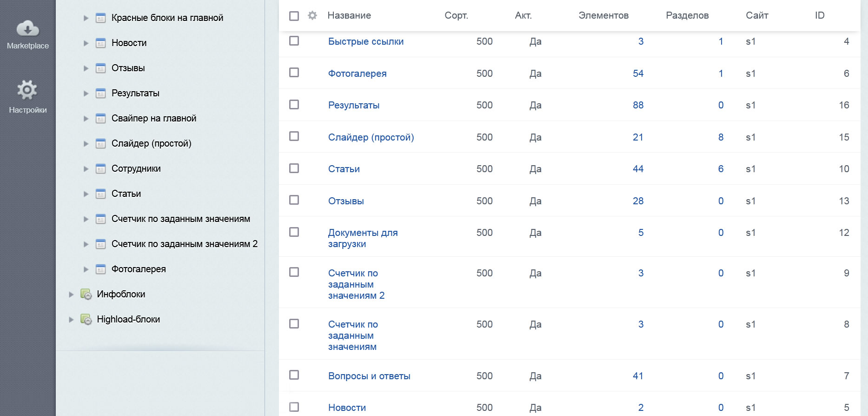Check the box for the Фотогалерея row
The image size is (868, 416).
tap(294, 73)
